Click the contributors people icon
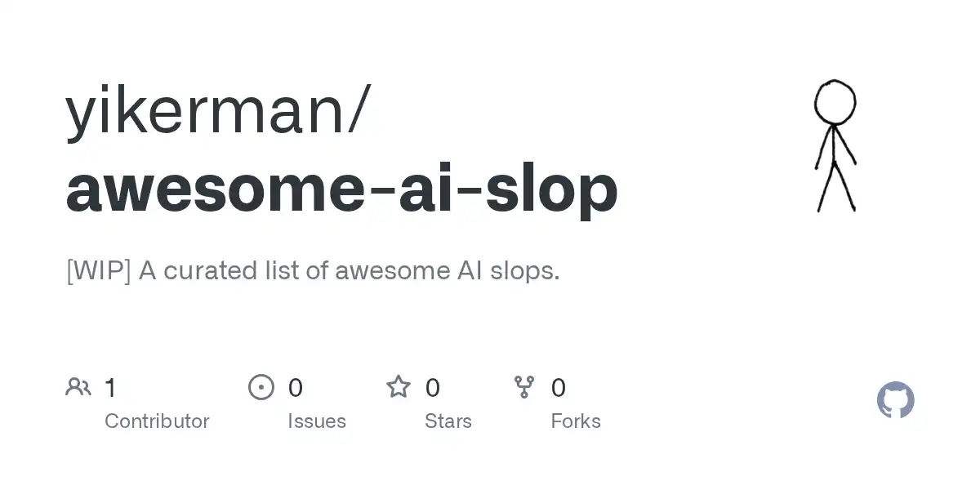Viewport: 980px width, 490px height. click(78, 387)
